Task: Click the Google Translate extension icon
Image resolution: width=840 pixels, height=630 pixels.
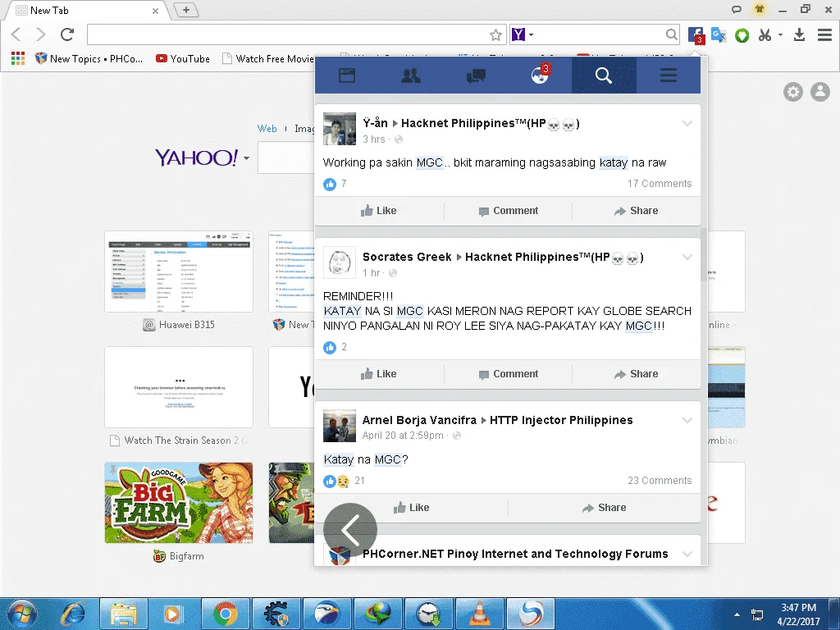Action: 719,34
